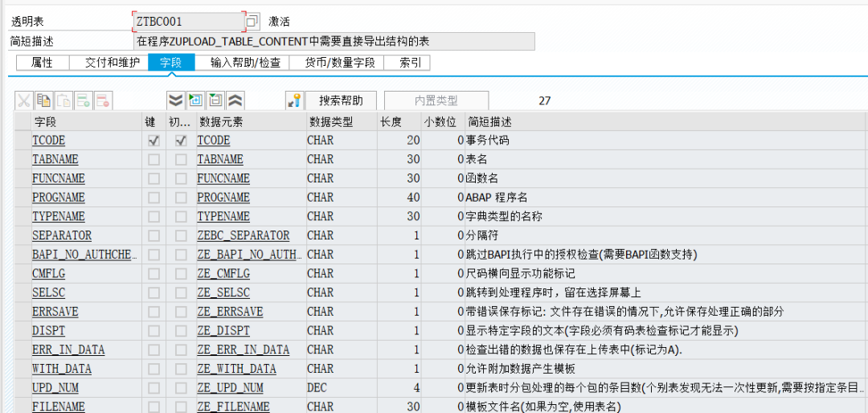Click the 内置类型 button

pos(436,100)
